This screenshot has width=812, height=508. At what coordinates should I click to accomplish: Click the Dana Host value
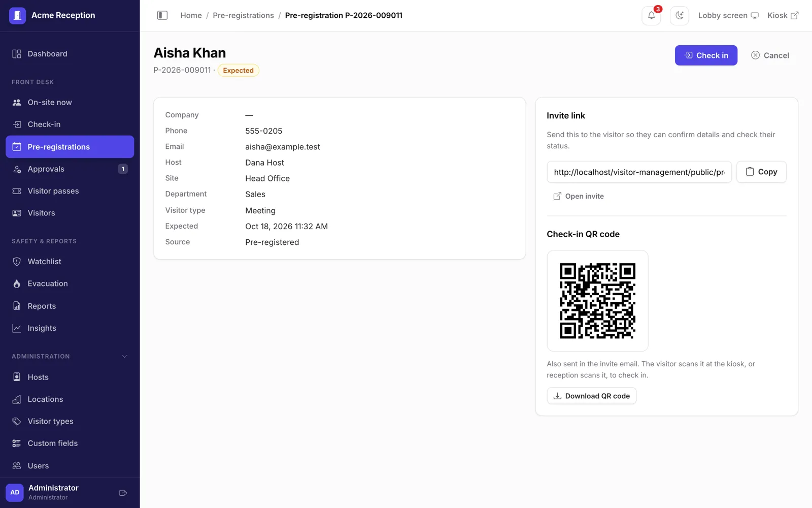(264, 163)
